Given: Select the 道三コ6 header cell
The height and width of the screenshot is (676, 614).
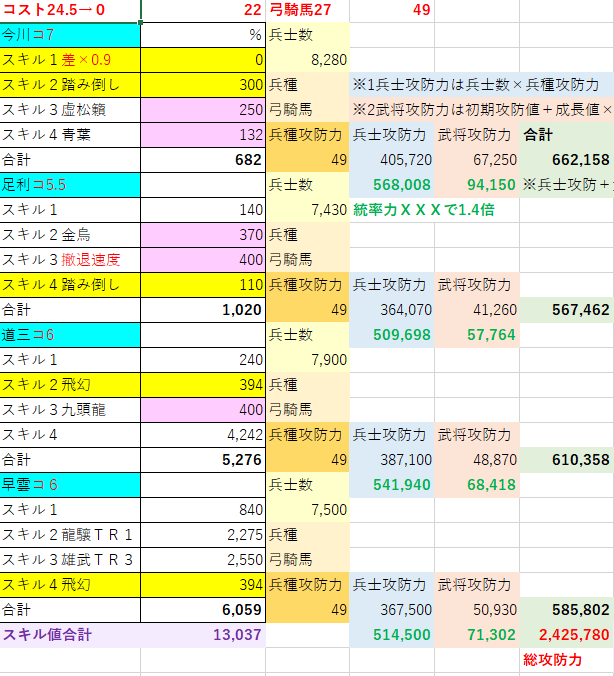Looking at the screenshot, I should pos(70,335).
